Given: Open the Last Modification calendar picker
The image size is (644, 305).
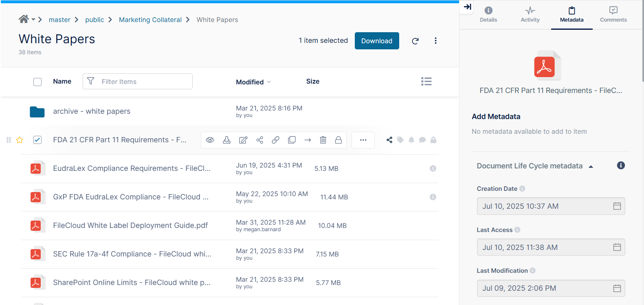Looking at the screenshot, I should point(617,288).
